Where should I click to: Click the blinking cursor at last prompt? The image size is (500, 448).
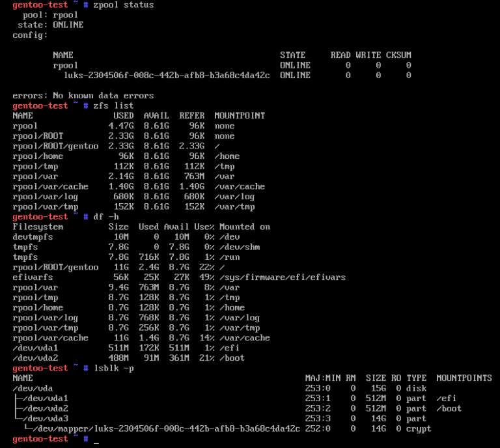point(96,443)
